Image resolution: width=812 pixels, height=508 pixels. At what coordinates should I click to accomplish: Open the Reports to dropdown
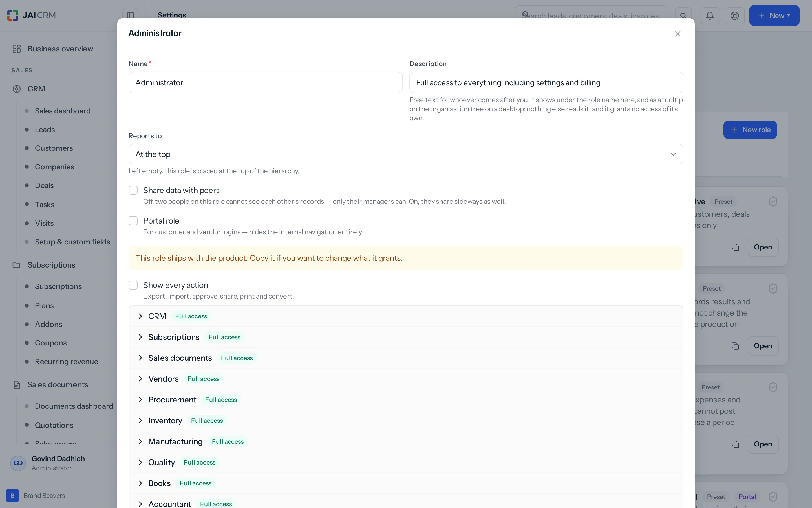[x=406, y=154]
